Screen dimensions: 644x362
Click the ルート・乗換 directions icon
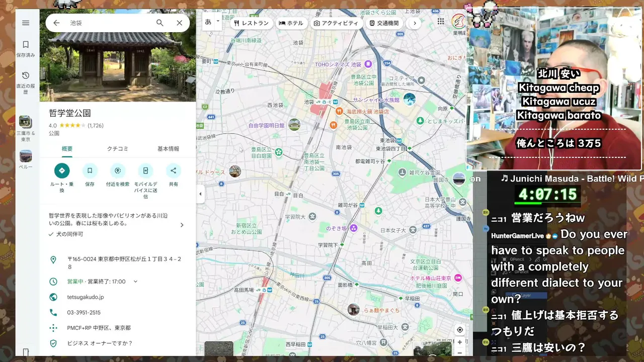[62, 170]
